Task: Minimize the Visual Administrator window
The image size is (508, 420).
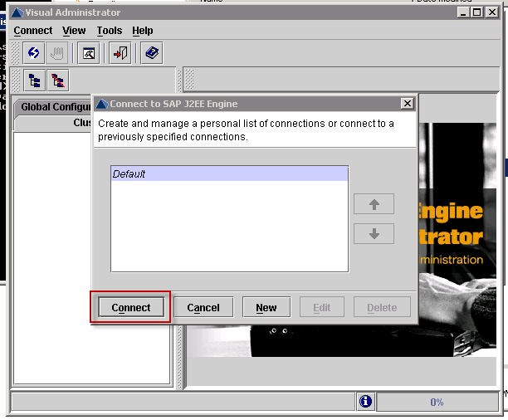Action: coord(463,12)
